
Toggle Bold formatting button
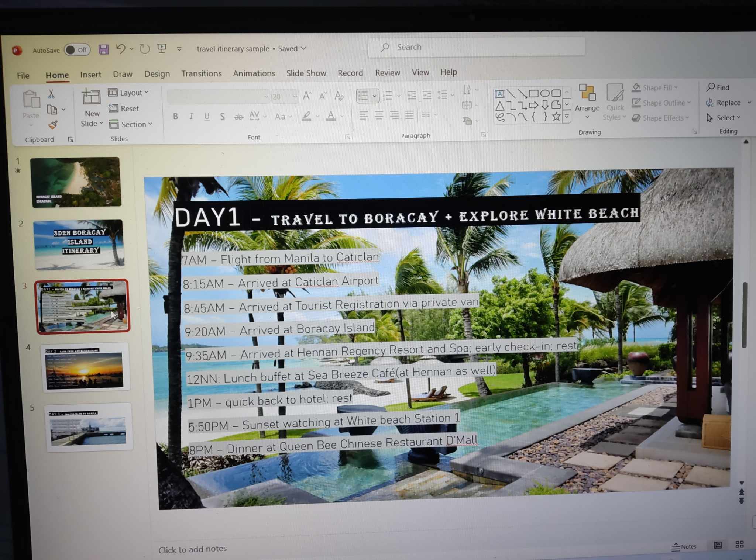point(176,117)
